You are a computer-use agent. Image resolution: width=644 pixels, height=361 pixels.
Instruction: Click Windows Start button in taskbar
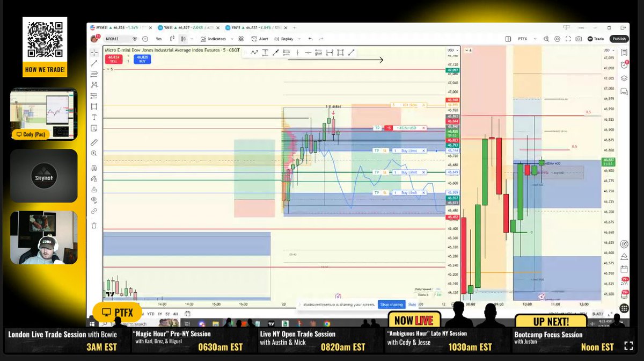92,324
